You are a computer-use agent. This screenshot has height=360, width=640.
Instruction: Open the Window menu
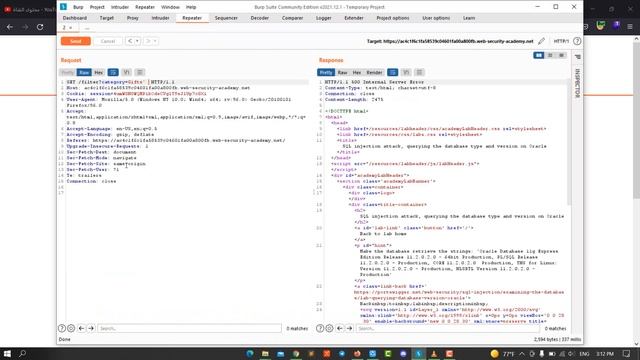click(170, 7)
